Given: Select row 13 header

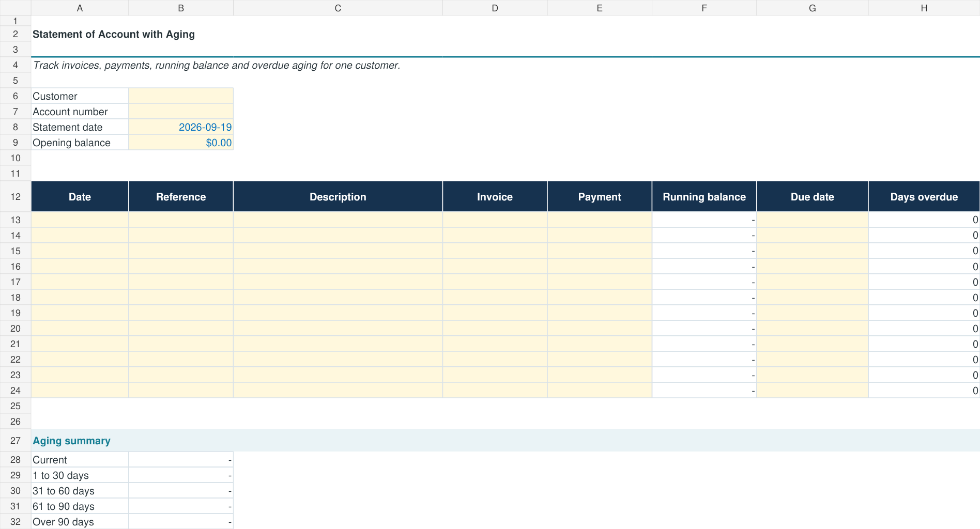Looking at the screenshot, I should pyautogui.click(x=16, y=220).
